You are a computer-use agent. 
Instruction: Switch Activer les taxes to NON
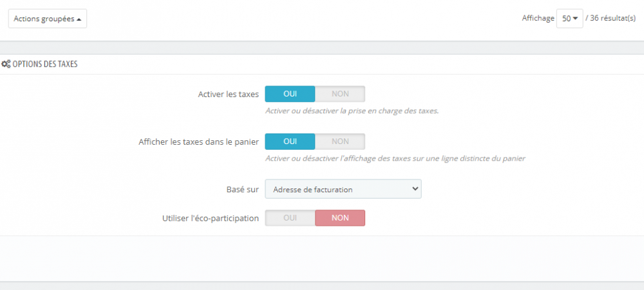(340, 94)
